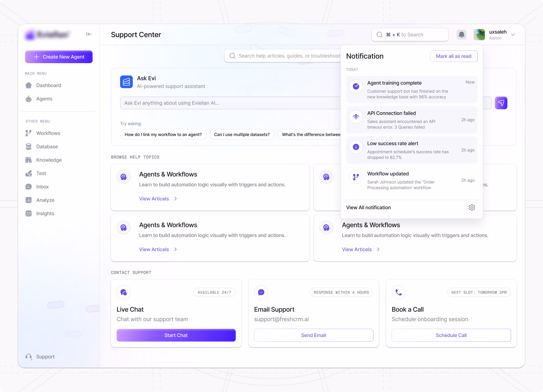Click chevron beside first View Articels

[175, 199]
